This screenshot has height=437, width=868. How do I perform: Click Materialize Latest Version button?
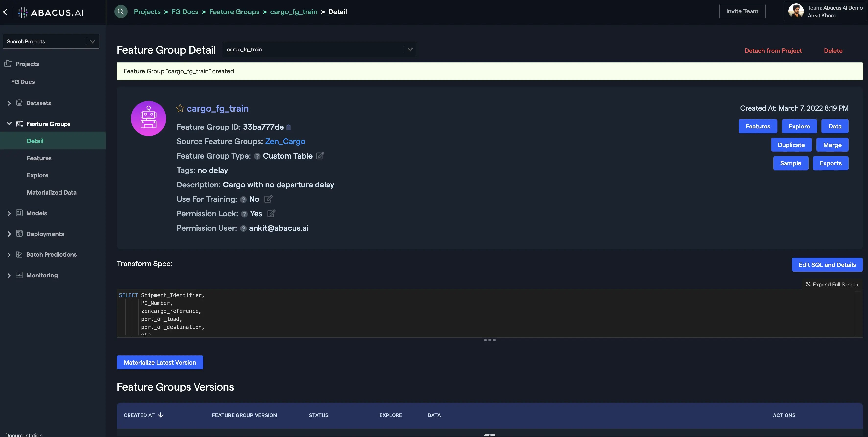pos(160,363)
